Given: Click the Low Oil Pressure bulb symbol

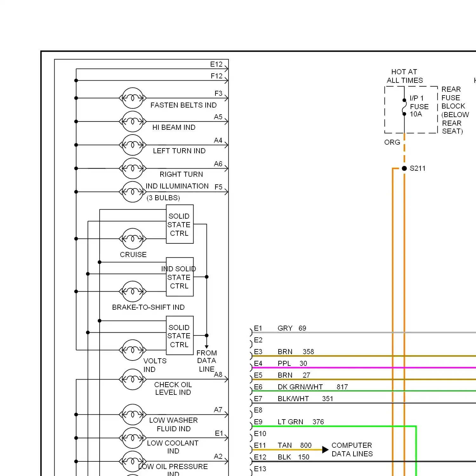Looking at the screenshot, I should click(x=133, y=461).
